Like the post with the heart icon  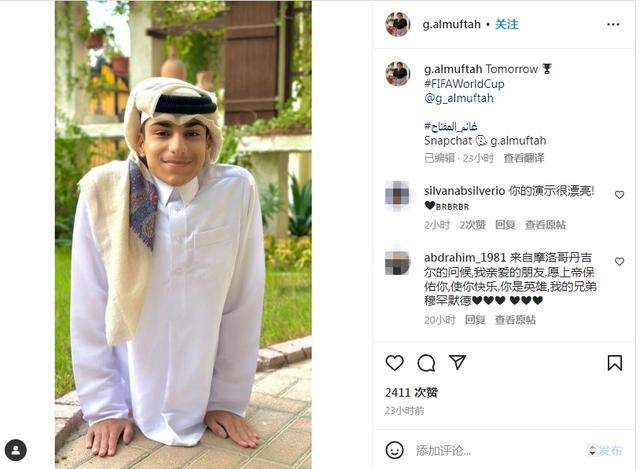pyautogui.click(x=394, y=363)
